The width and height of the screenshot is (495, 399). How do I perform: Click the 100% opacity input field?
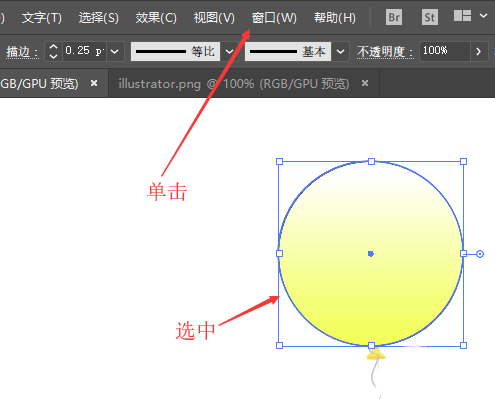(445, 51)
